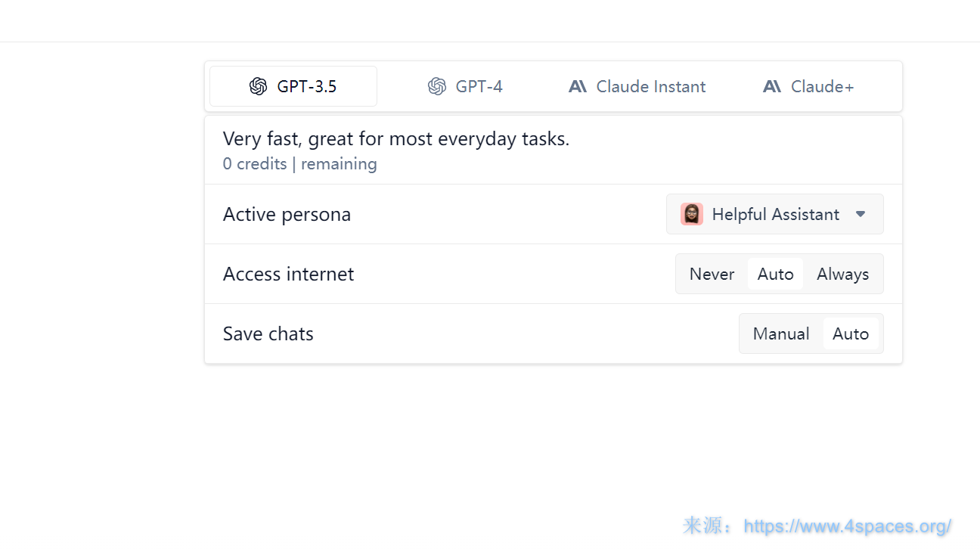The width and height of the screenshot is (980, 549).
Task: Open the Helpful Assistant persona dropdown
Action: click(775, 214)
